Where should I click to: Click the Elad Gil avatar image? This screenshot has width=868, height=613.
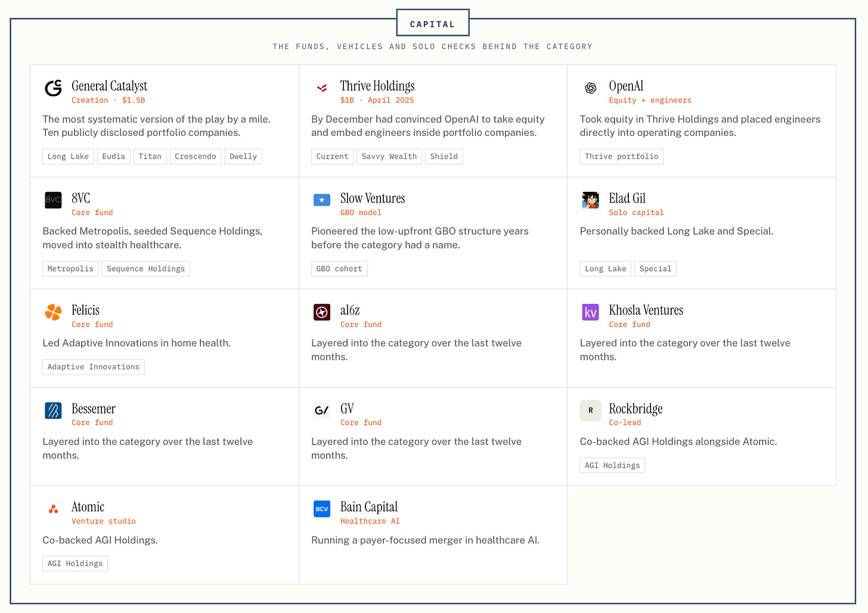(591, 200)
